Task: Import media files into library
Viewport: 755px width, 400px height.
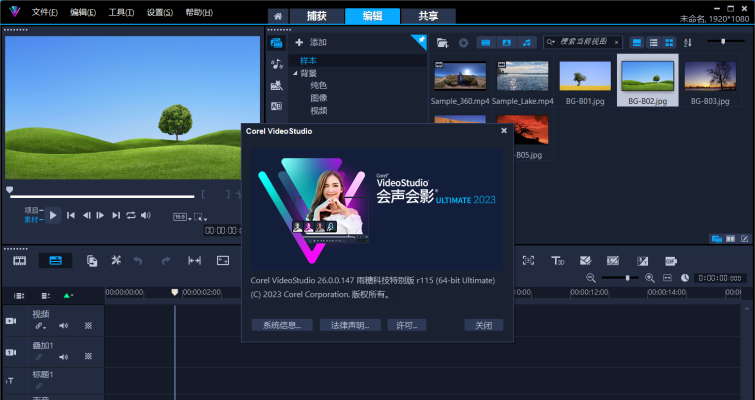Action: coord(443,43)
